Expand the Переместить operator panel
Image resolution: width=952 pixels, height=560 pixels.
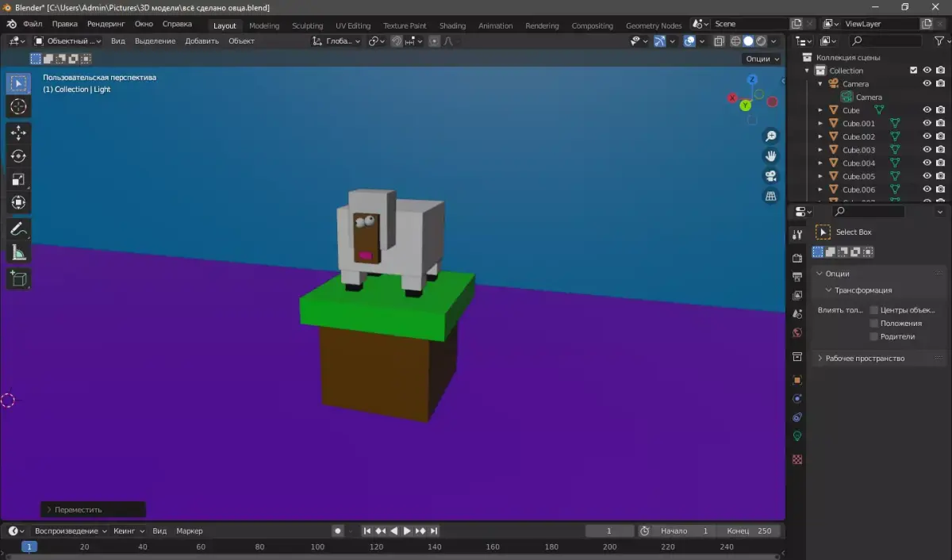pyautogui.click(x=94, y=509)
